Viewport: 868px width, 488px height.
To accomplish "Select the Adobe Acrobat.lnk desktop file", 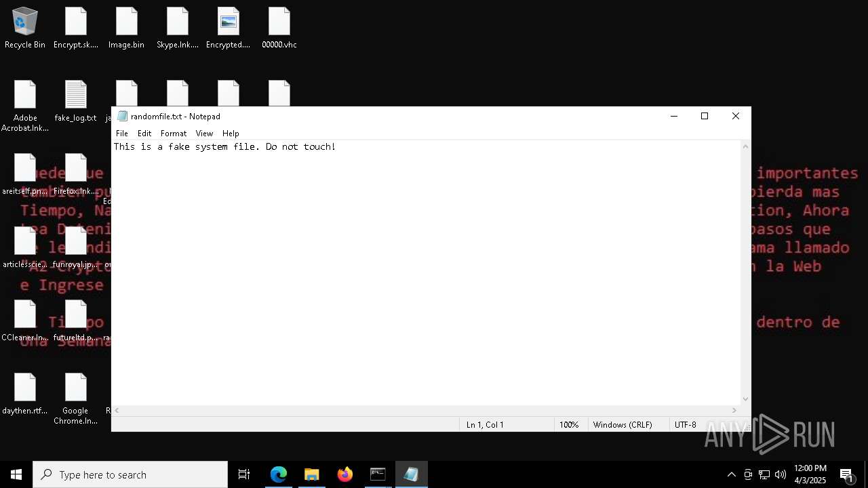I will click(25, 106).
